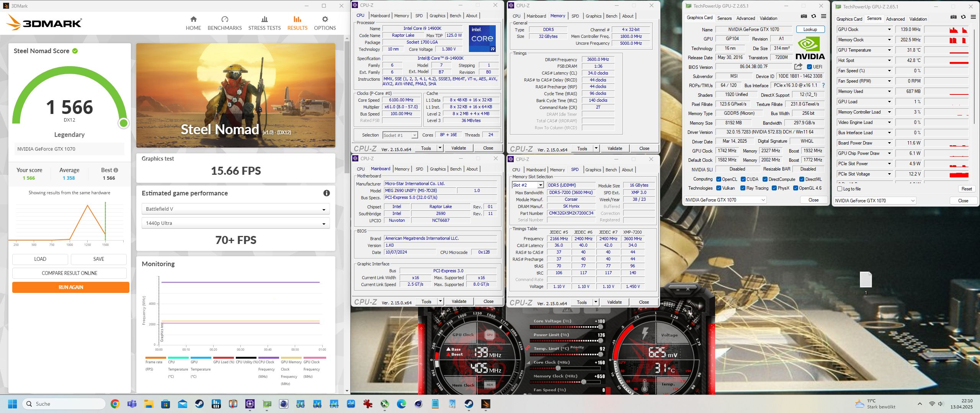The image size is (980, 413).
Task: Open Mail app from taskbar
Action: click(182, 404)
